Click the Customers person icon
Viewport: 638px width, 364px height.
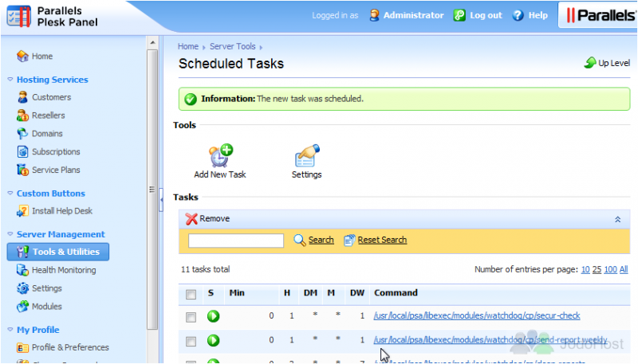pos(22,97)
